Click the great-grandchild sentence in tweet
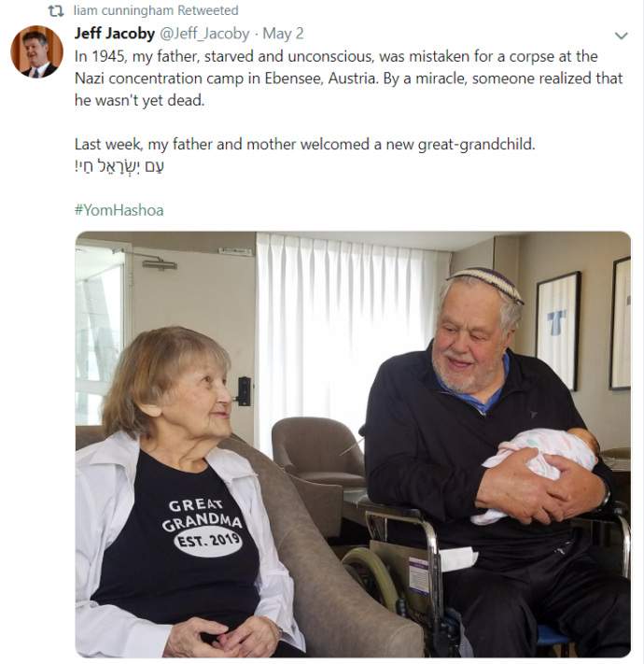 point(304,145)
